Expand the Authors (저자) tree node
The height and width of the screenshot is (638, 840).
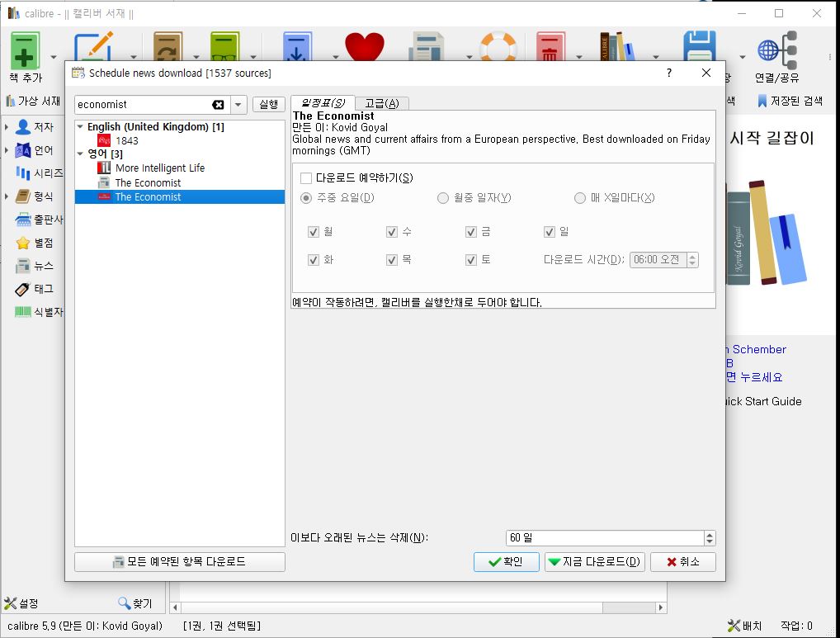[7, 127]
